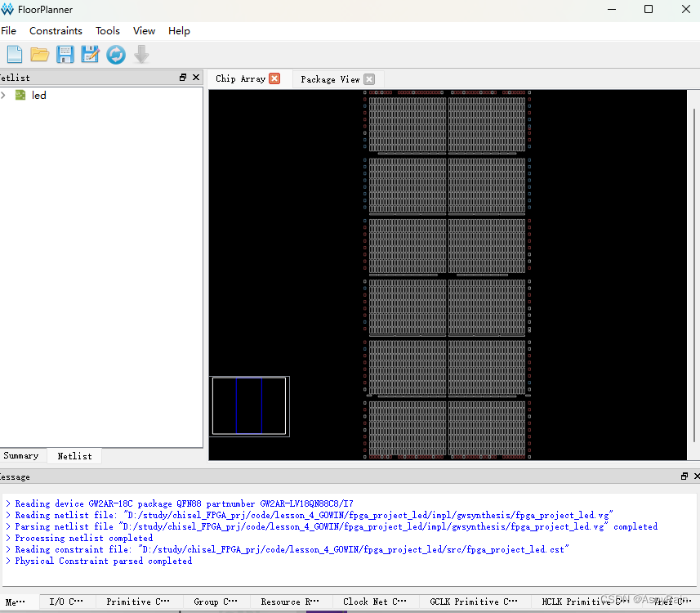Screen dimensions: 700x613
Task: Float the Netlist panel with undock icon
Action: [183, 78]
